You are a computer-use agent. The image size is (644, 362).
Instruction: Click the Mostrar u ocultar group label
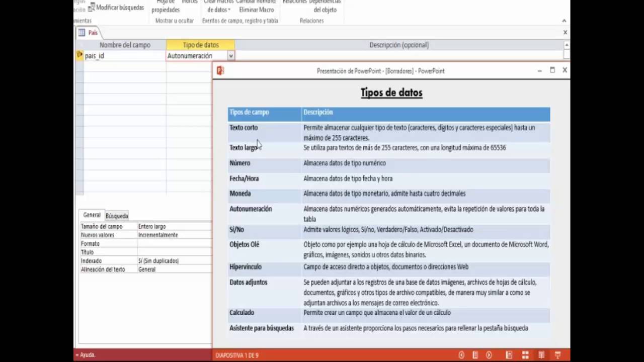coord(175,21)
